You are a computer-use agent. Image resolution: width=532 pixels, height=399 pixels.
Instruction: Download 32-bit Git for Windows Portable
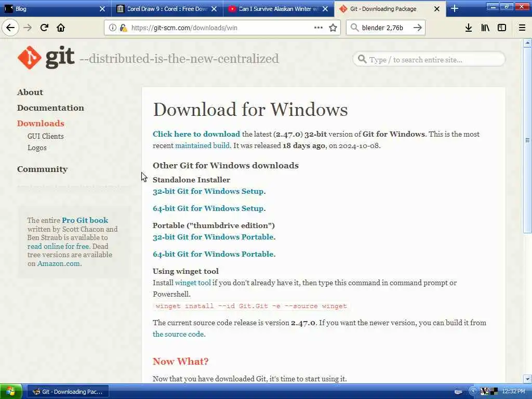click(x=214, y=237)
